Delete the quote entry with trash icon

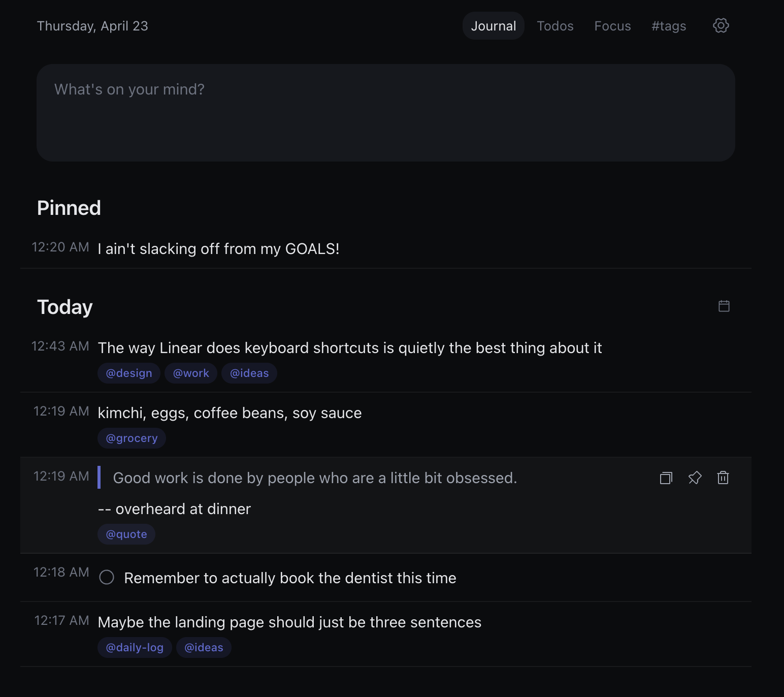point(723,478)
